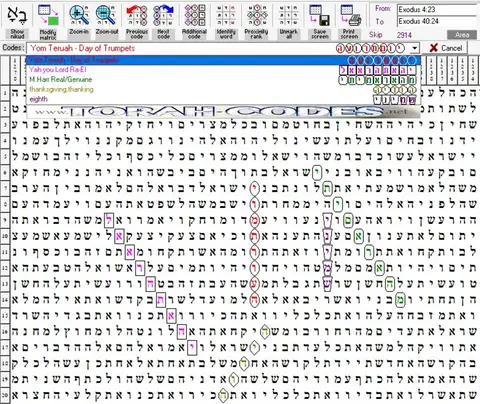480x404 pixels.
Task: Click the Zoom-out magnifier icon
Action: 106,15
